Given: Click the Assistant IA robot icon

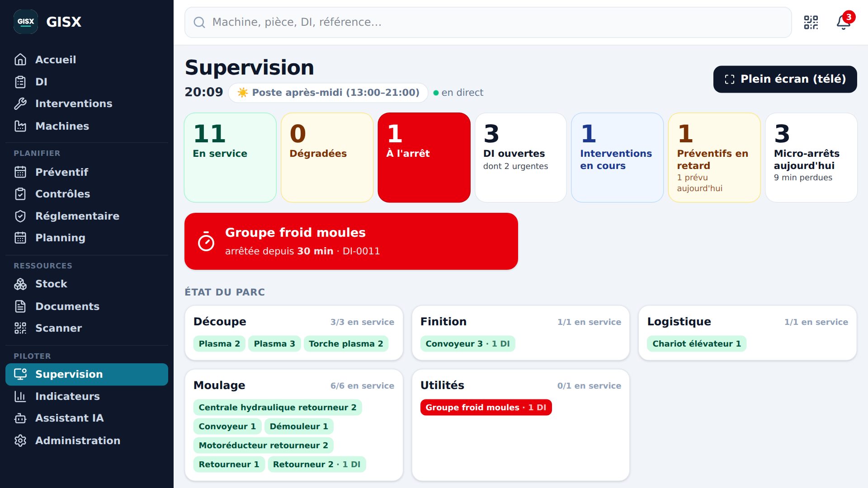Looking at the screenshot, I should point(20,418).
